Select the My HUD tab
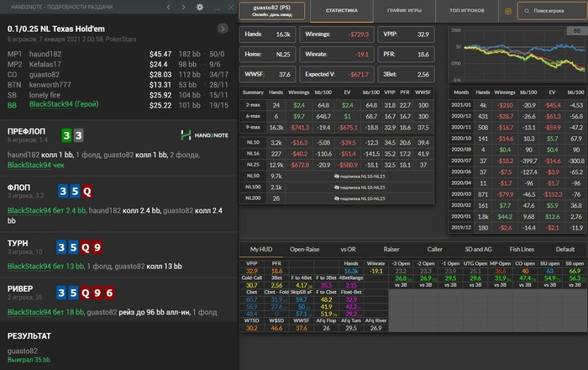The width and height of the screenshot is (588, 370). point(261,249)
